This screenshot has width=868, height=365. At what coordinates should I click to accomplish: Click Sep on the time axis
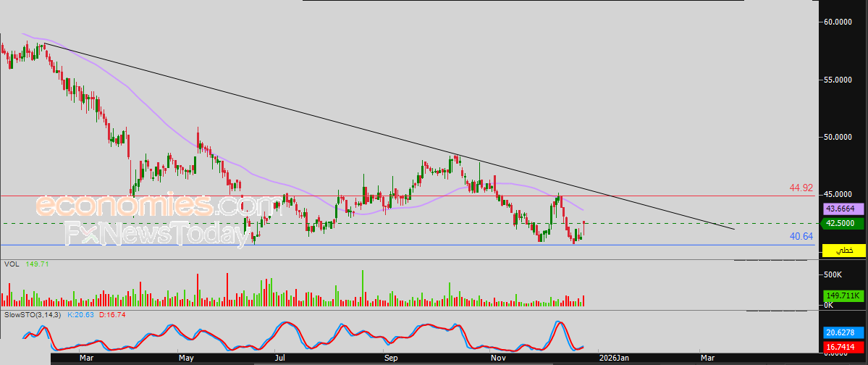391,358
